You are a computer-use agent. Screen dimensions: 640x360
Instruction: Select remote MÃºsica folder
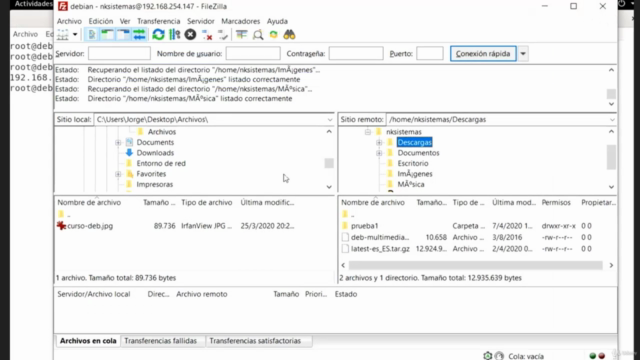411,184
